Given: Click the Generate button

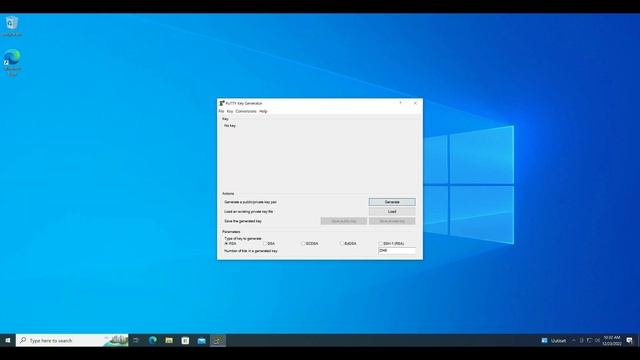Looking at the screenshot, I should pos(392,202).
